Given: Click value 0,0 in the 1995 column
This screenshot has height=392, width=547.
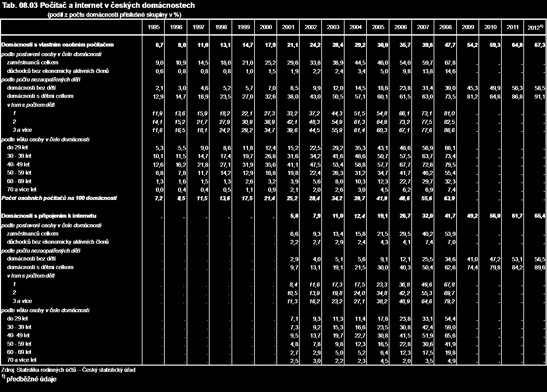Looking at the screenshot, I should coord(160,190).
